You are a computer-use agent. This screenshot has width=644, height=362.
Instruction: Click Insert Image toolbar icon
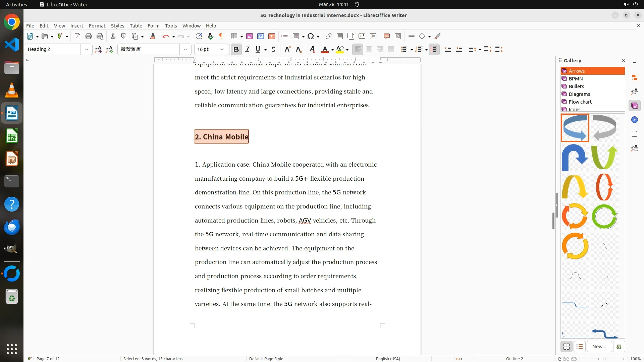[250, 36]
